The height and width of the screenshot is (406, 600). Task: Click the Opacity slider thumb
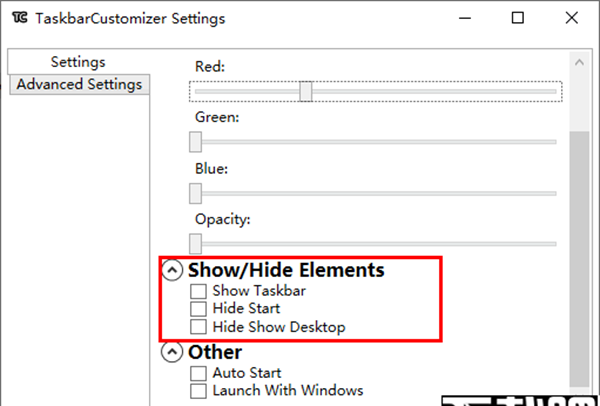click(196, 244)
